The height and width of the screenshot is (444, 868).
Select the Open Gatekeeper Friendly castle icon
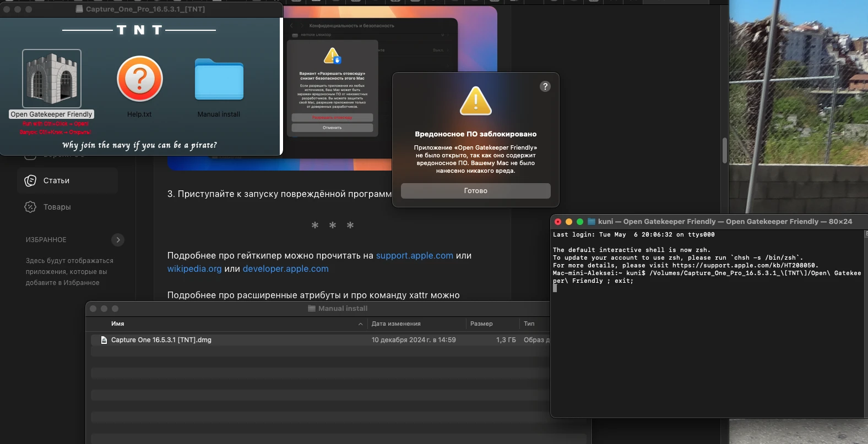coord(52,79)
